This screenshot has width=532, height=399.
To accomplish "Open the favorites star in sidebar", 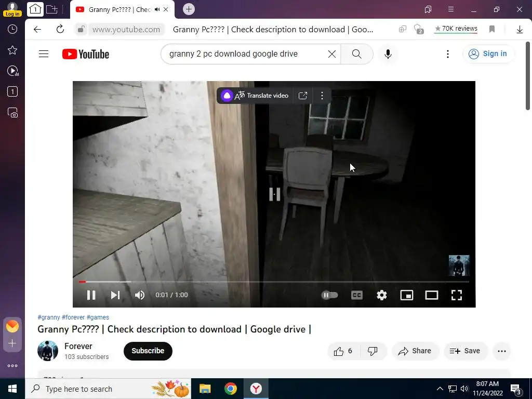I will point(12,50).
